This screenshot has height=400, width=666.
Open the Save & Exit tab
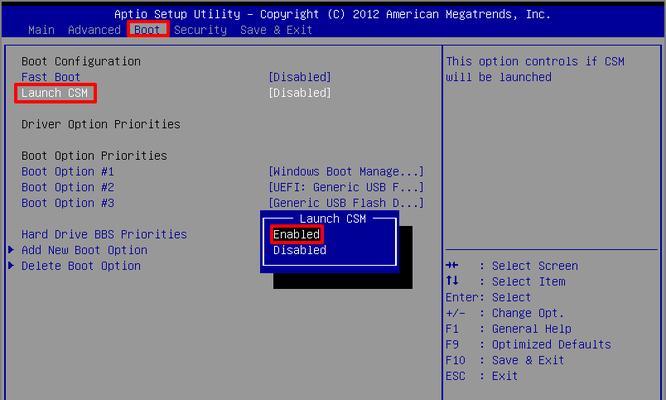(x=275, y=30)
